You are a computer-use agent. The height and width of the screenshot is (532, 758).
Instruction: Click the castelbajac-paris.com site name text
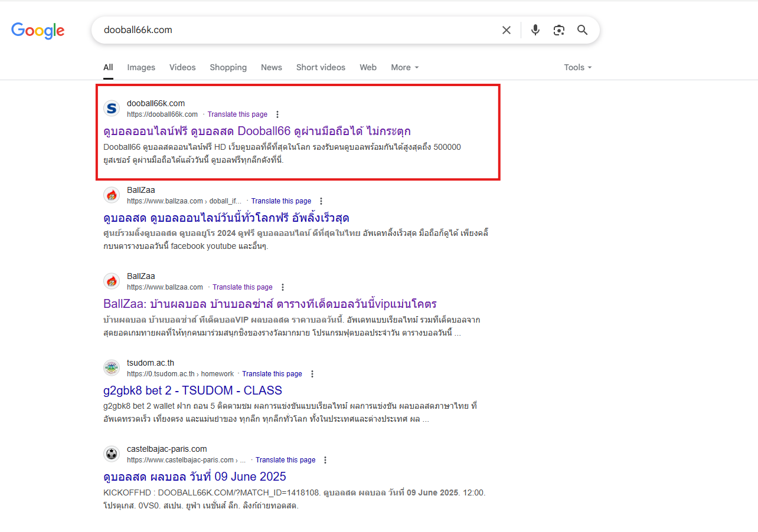167,449
